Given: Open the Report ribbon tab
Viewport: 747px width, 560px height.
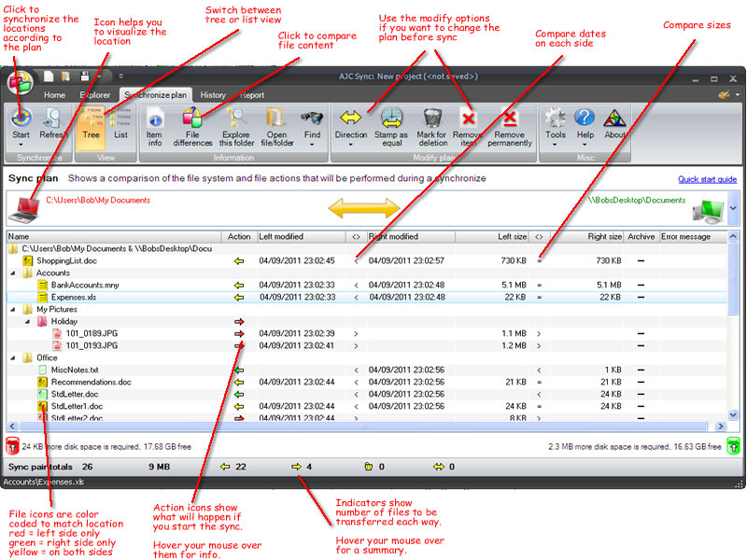Looking at the screenshot, I should pos(251,95).
